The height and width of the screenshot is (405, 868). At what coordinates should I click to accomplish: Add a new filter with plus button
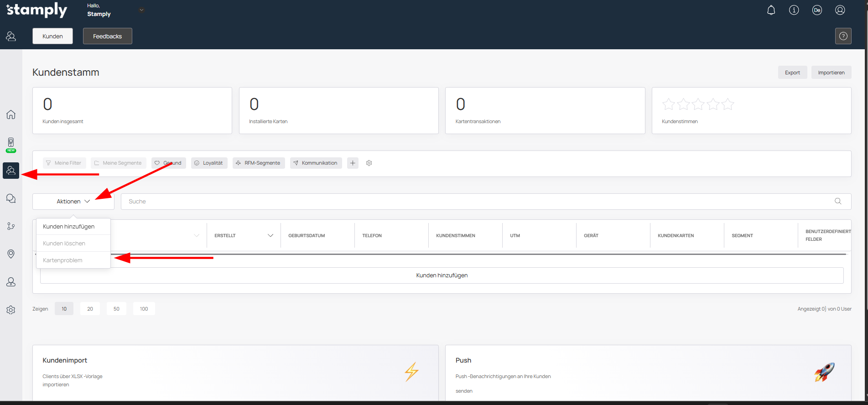point(353,163)
